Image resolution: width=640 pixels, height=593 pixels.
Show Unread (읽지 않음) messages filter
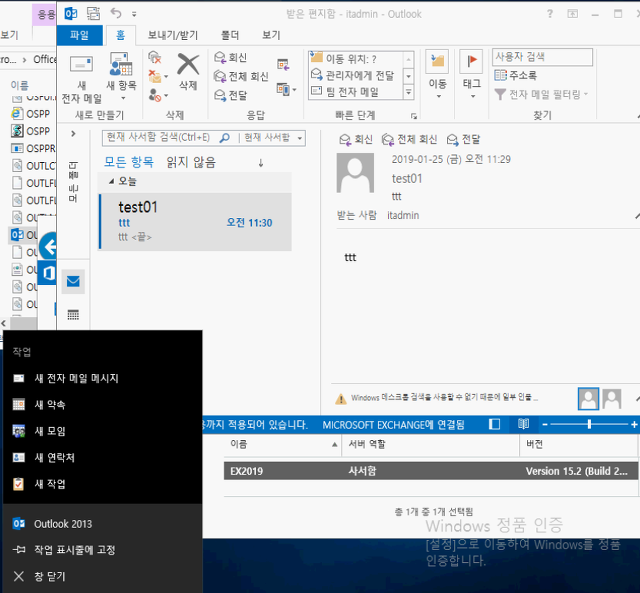[191, 162]
